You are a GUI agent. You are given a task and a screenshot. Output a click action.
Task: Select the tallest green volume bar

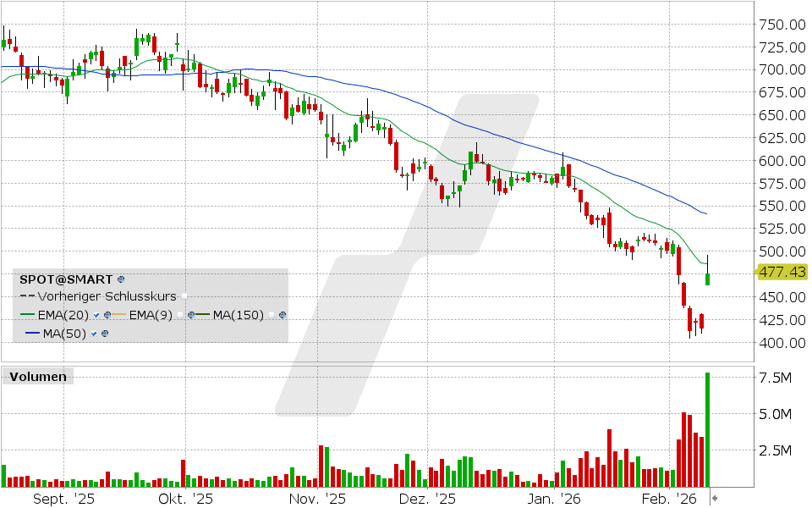(x=708, y=423)
